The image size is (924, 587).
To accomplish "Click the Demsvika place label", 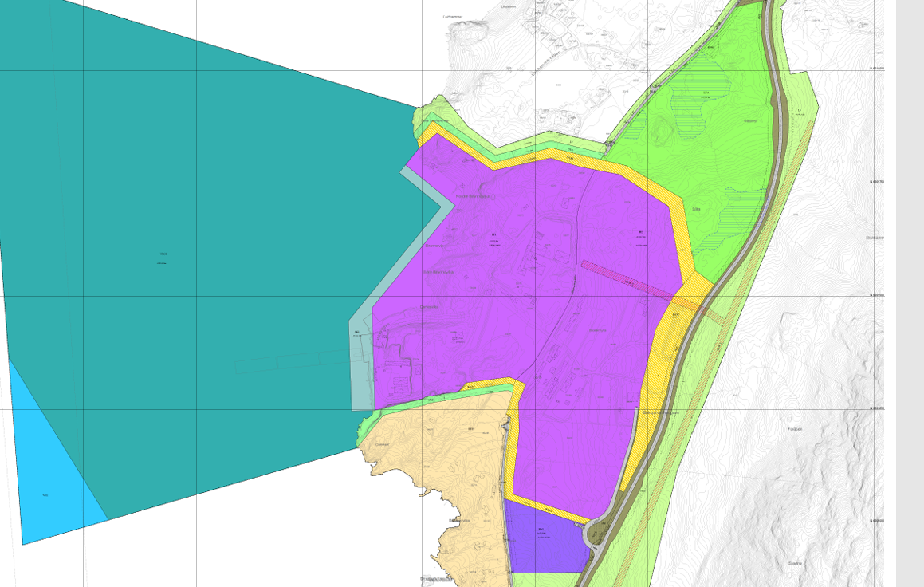I will (x=429, y=305).
